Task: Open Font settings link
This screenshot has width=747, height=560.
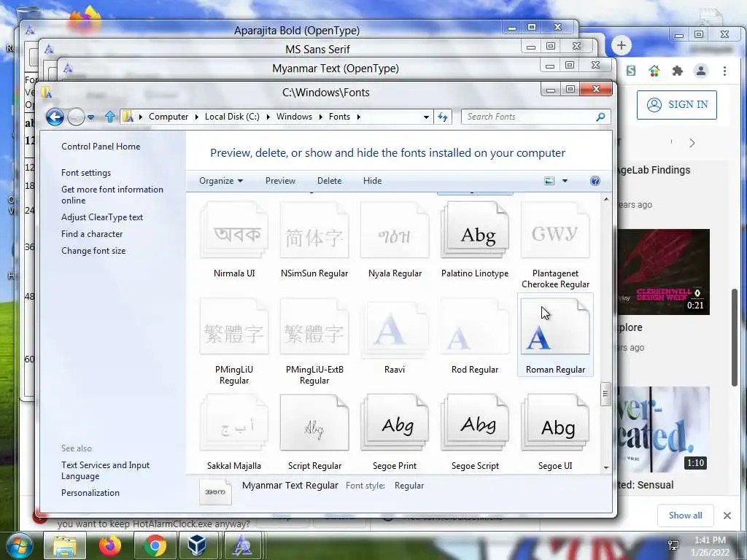Action: (x=86, y=173)
